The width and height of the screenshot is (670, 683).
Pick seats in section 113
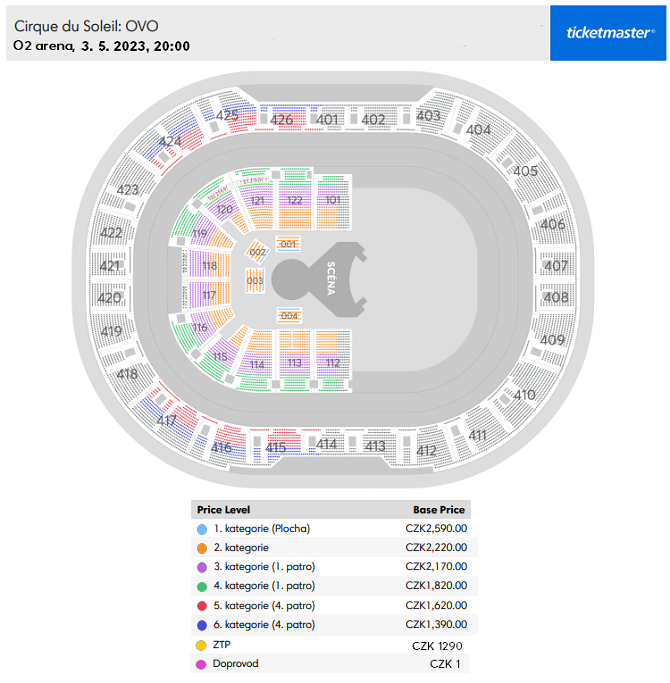coord(294,363)
